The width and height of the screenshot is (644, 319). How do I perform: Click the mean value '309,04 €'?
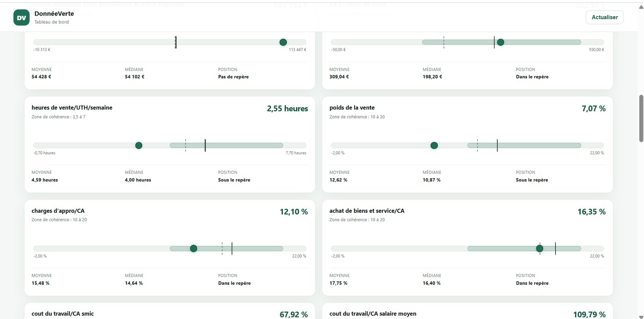[x=339, y=77]
